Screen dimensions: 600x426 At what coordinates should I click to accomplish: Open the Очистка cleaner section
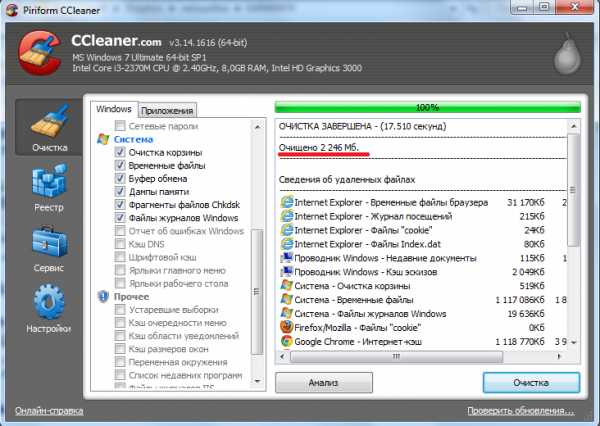point(49,128)
